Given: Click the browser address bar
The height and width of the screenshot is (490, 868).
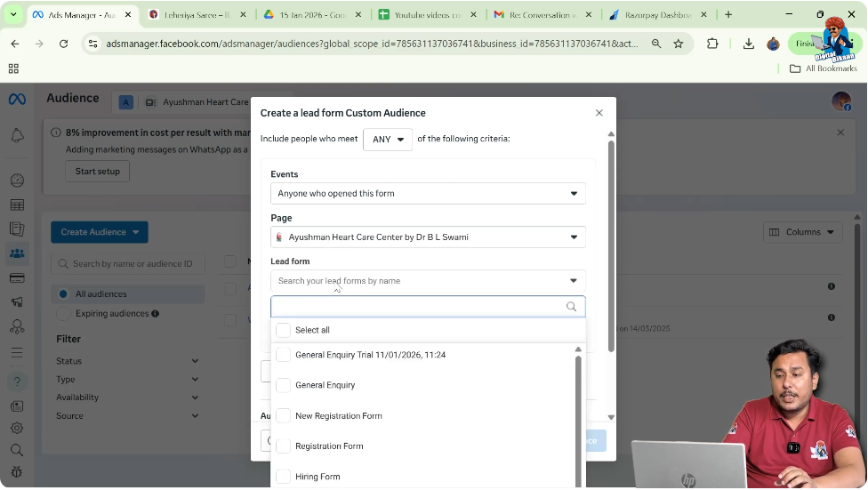Looking at the screenshot, I should tap(372, 44).
